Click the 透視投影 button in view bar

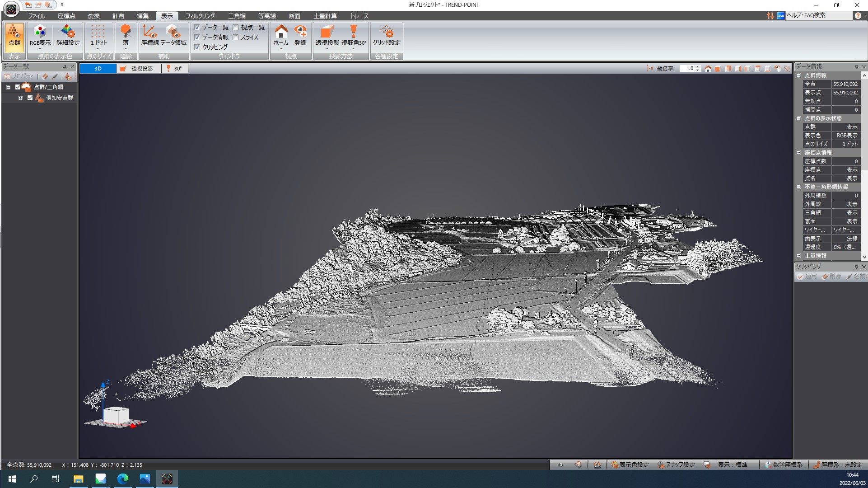point(139,69)
